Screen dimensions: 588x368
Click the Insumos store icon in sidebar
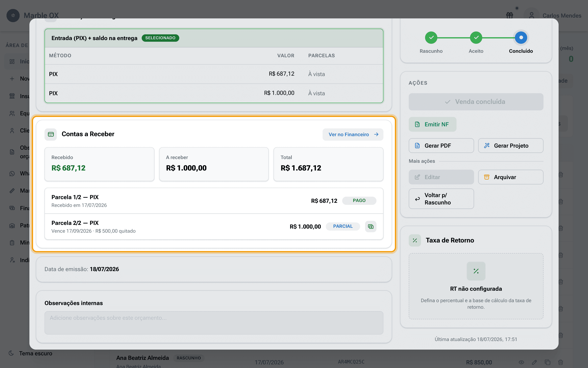(12, 96)
